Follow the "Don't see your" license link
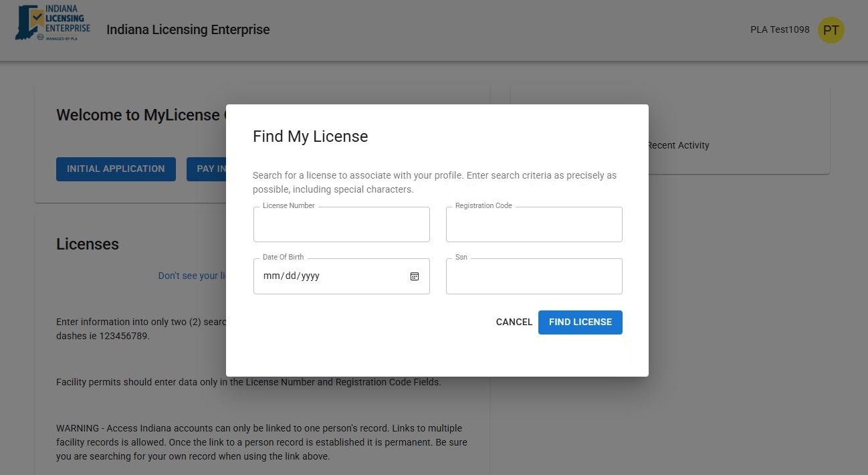The height and width of the screenshot is (475, 868). pyautogui.click(x=190, y=276)
